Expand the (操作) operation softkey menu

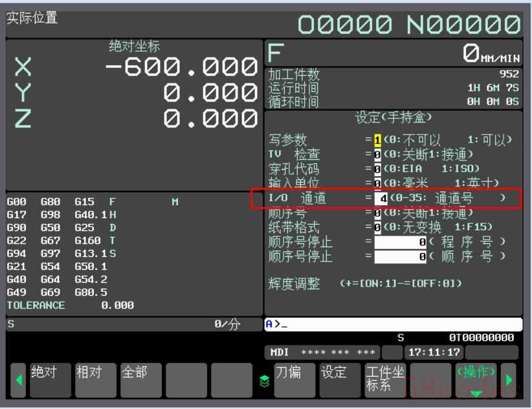[476, 379]
